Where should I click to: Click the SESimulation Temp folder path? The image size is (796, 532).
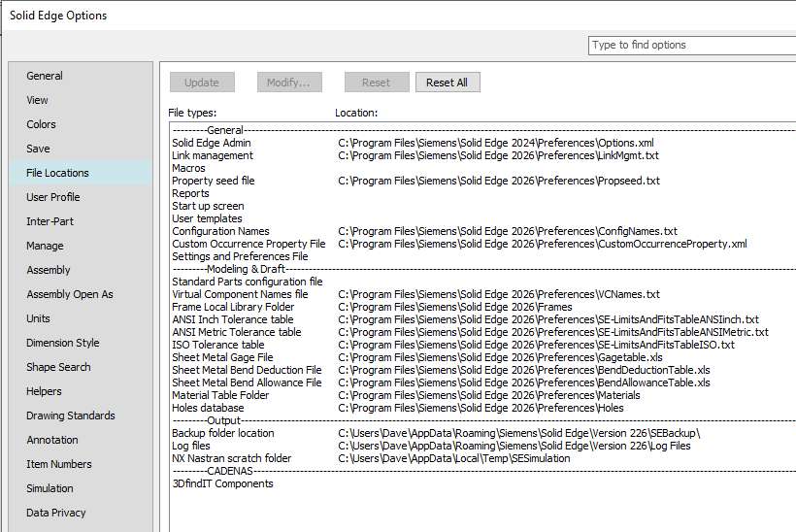454,459
